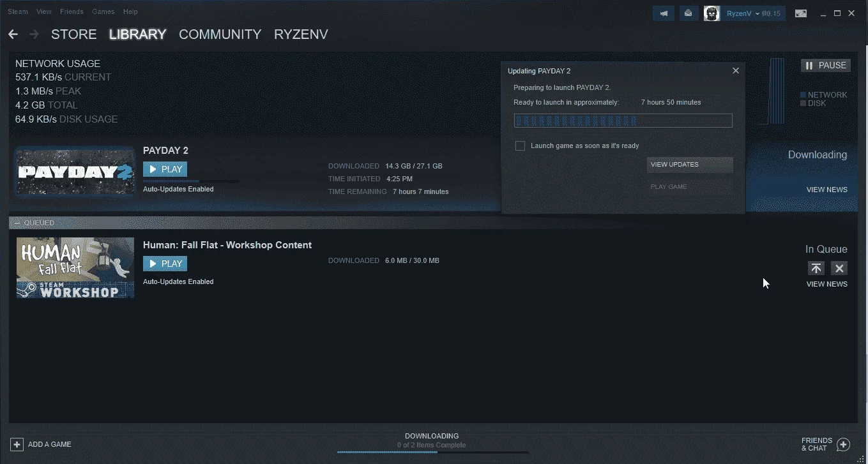The width and height of the screenshot is (868, 464).
Task: Click the PAYDAY 2 launch progress bar
Action: [x=623, y=121]
